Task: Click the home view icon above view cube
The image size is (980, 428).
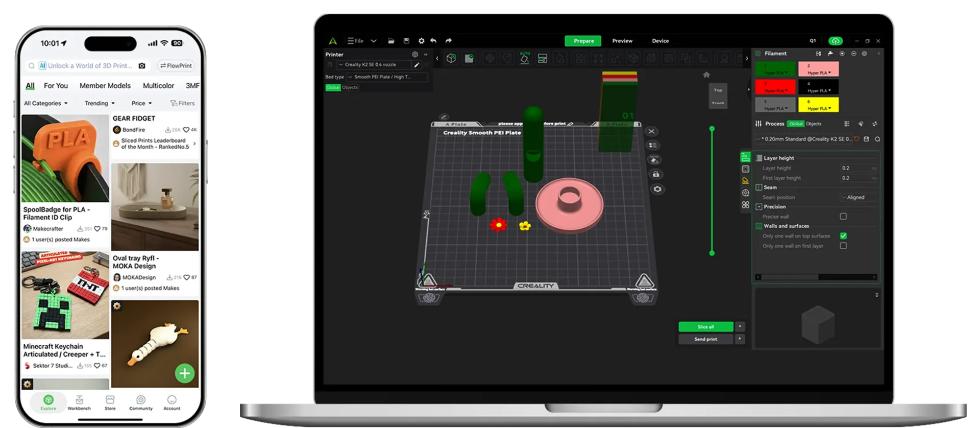Action: coord(706,75)
